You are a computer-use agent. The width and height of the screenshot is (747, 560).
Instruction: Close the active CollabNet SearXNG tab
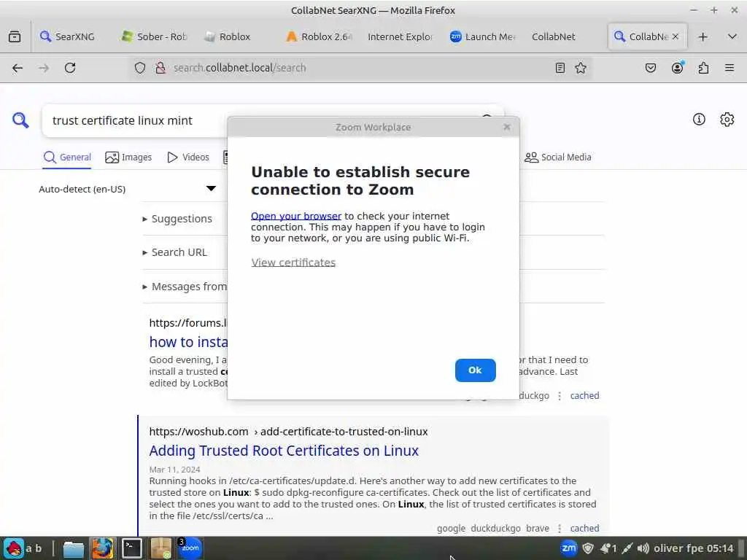click(x=675, y=36)
